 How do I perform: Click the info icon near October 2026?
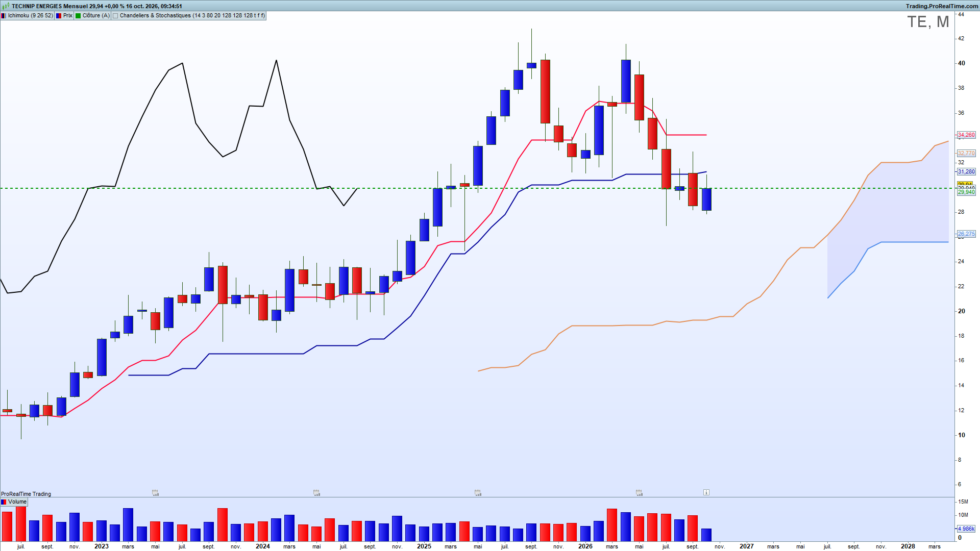coord(706,492)
